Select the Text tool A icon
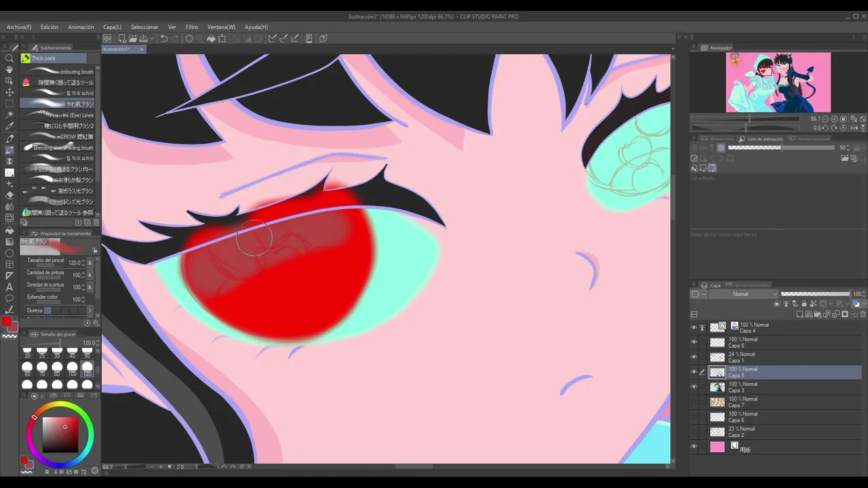 pyautogui.click(x=9, y=287)
